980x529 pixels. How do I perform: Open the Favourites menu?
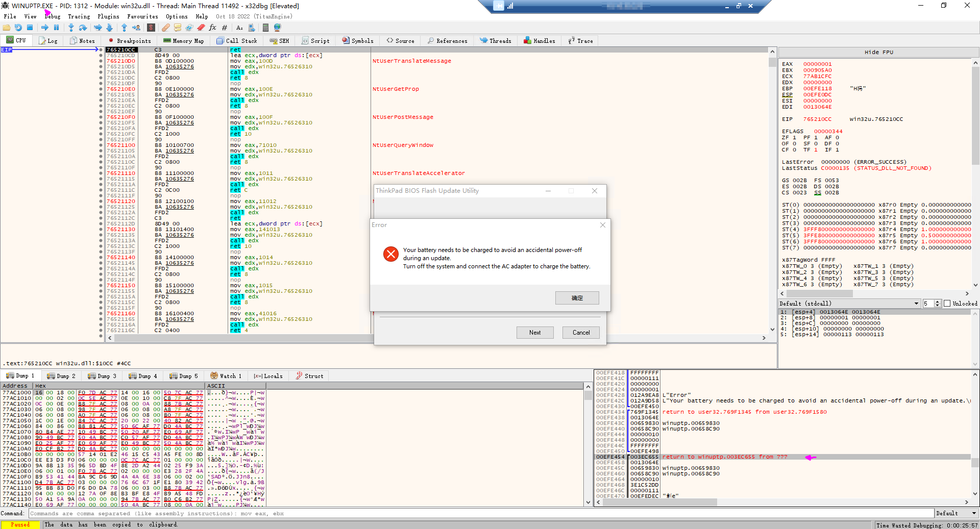pos(142,16)
